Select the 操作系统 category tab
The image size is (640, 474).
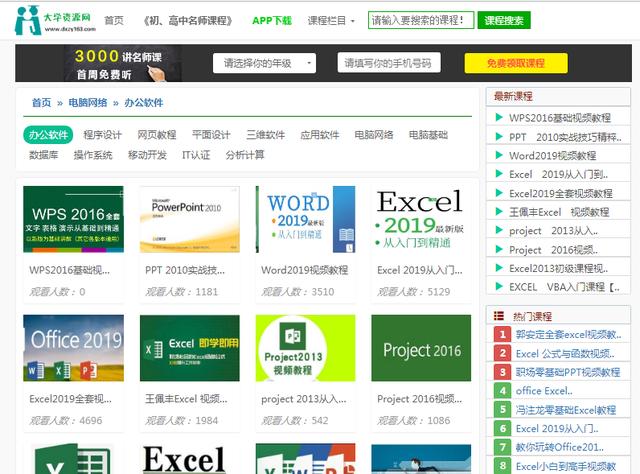(x=93, y=155)
